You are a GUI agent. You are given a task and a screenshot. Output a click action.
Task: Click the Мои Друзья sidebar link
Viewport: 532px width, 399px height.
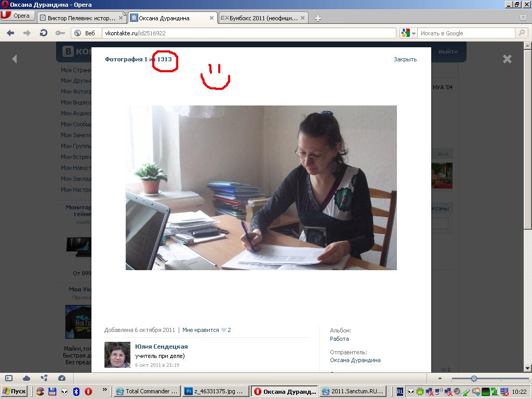point(76,81)
